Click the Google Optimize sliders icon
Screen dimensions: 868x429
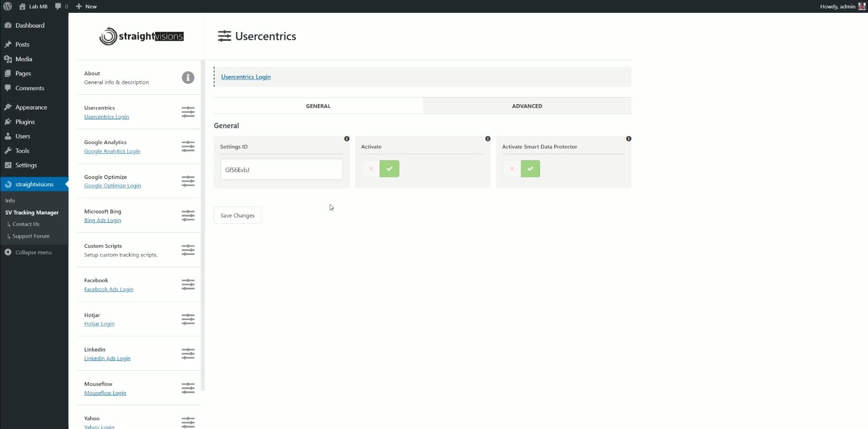[x=188, y=181]
